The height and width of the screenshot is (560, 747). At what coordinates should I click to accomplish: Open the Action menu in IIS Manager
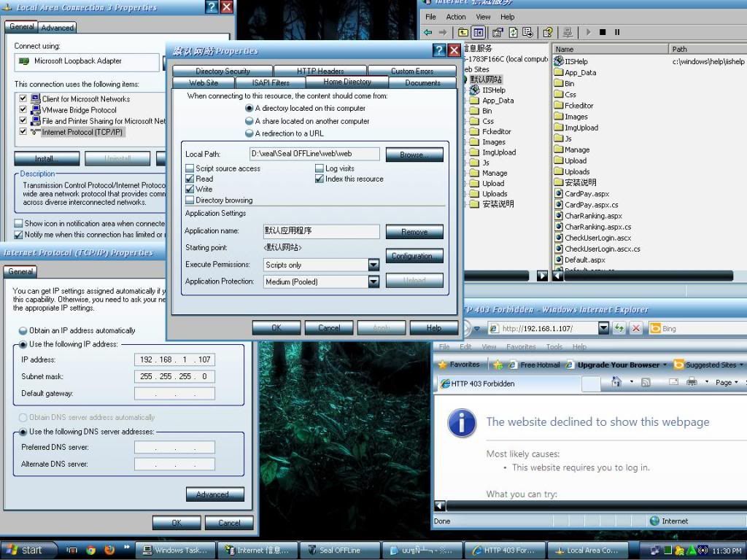(x=456, y=17)
